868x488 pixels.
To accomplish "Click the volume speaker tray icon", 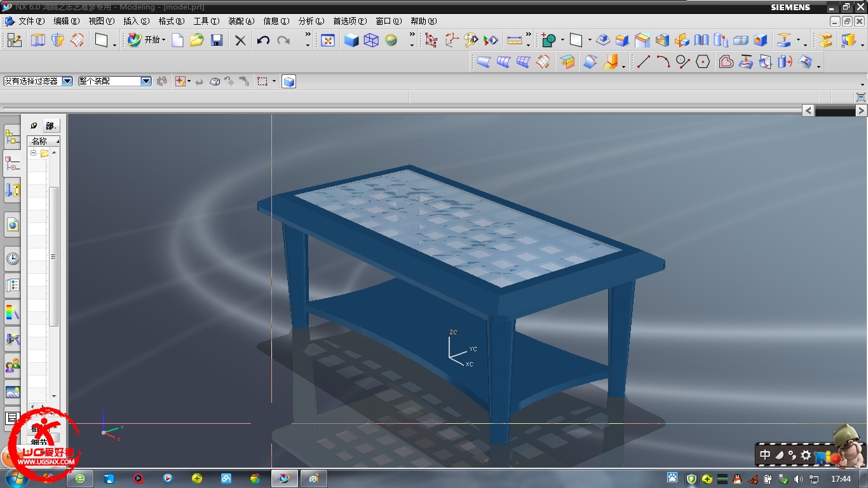I will click(798, 479).
